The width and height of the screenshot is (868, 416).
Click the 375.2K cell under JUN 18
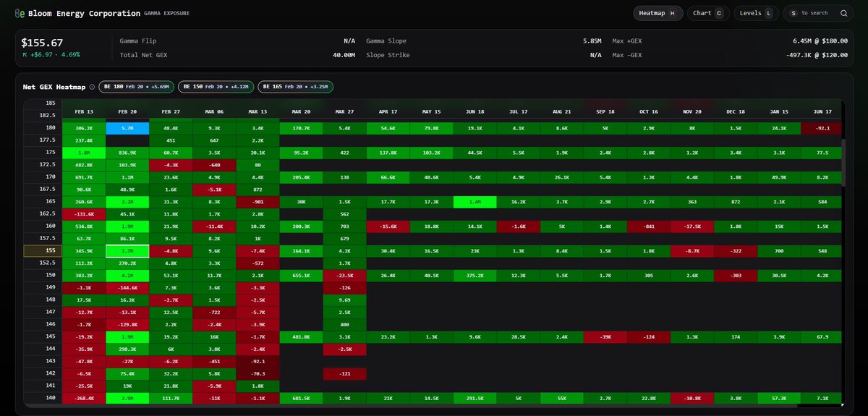point(475,275)
